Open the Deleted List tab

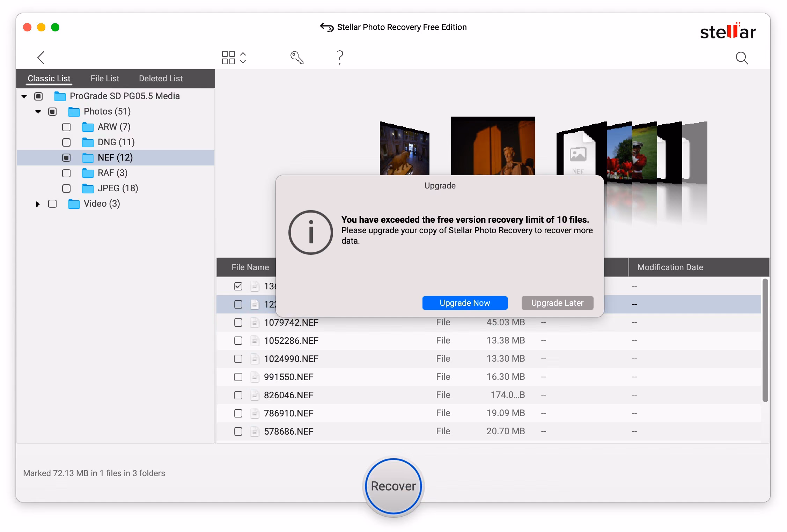pos(161,79)
